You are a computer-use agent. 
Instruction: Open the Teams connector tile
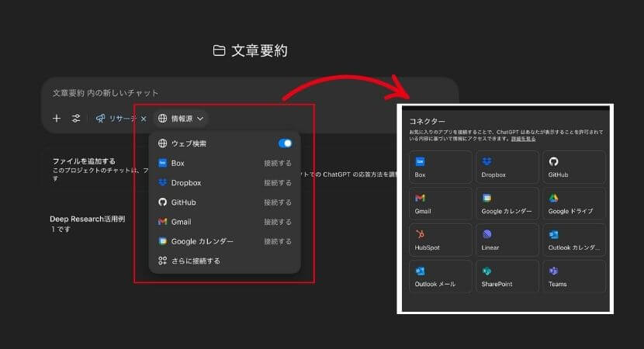tap(573, 276)
